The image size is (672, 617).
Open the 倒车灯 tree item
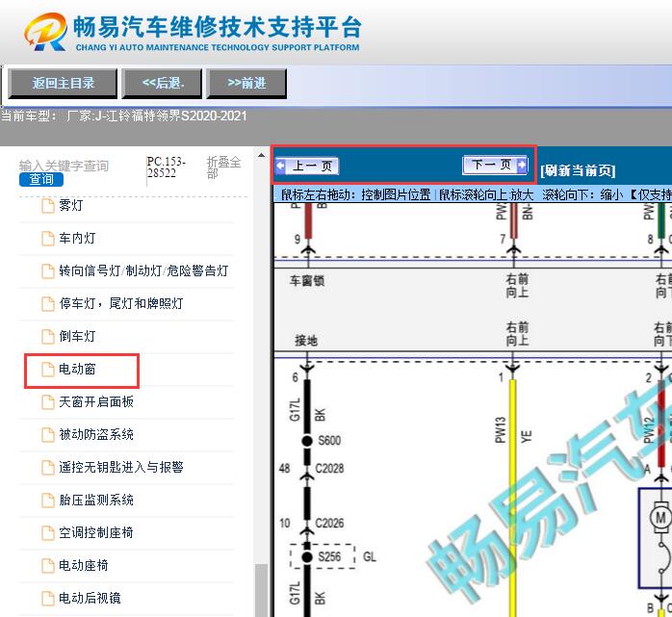(77, 336)
